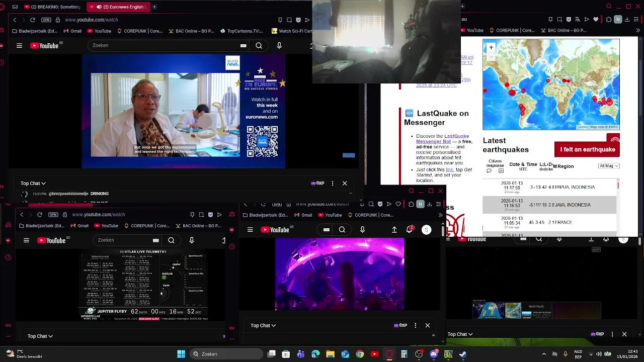The image size is (644, 362).
Task: Open the hamburger menu in the concert YouTube window
Action: [250, 230]
